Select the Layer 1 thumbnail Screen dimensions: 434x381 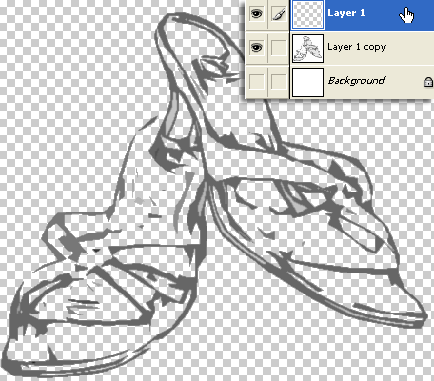pyautogui.click(x=308, y=15)
